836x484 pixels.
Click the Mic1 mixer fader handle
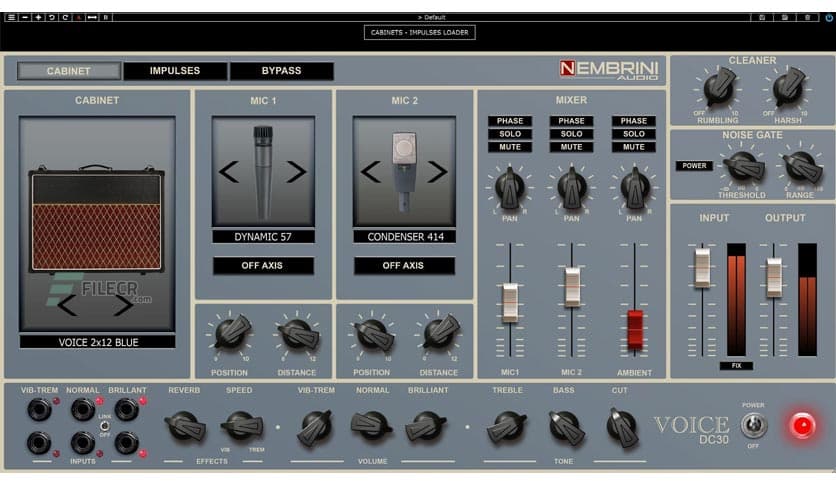click(x=510, y=303)
